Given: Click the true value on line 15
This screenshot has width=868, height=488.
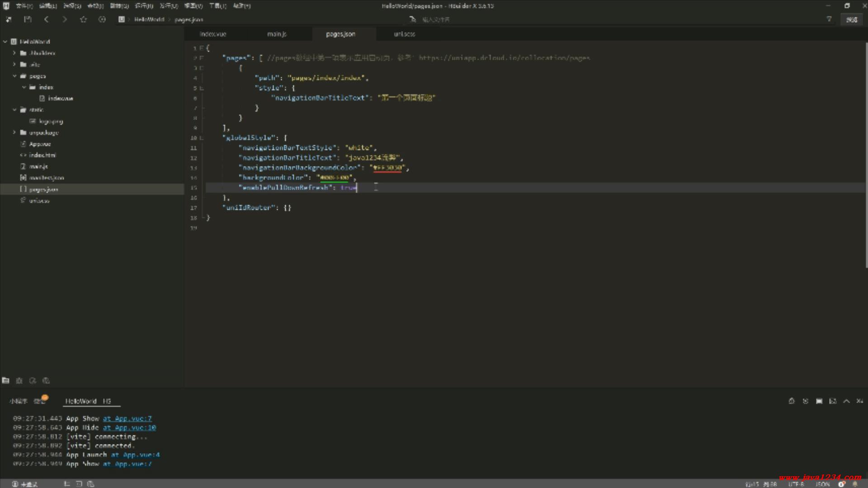Looking at the screenshot, I should pyautogui.click(x=349, y=188).
